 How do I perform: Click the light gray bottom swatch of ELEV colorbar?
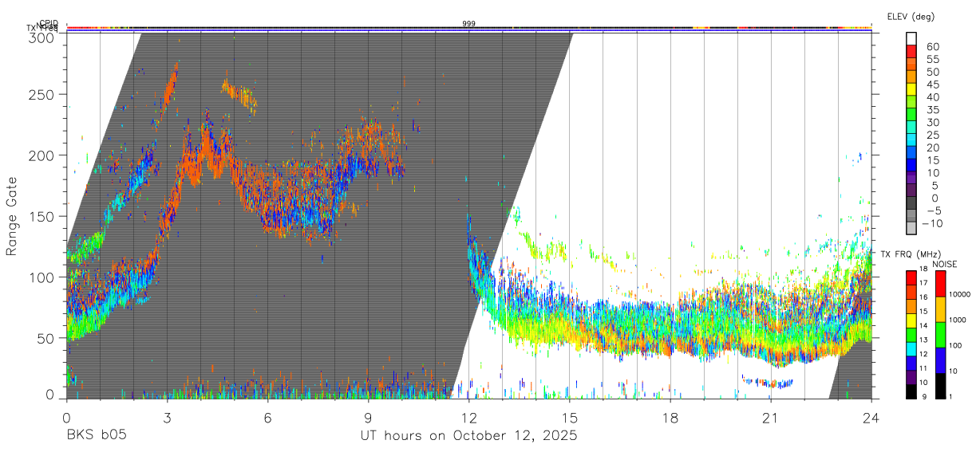pos(911,229)
